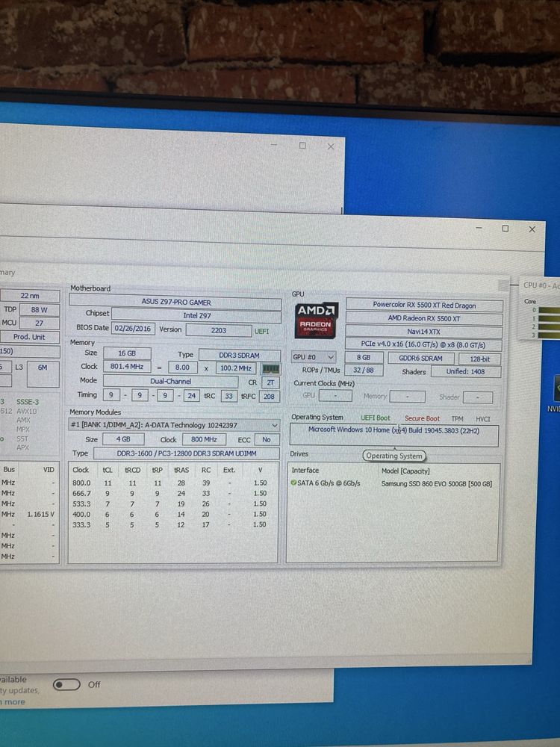Close the blank window behind the summary
560x747 pixels.
331,146
